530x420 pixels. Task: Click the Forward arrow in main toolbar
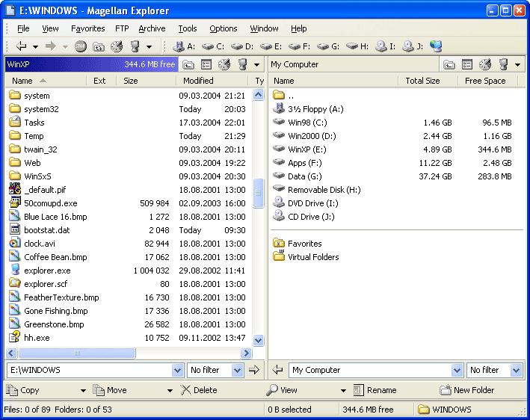point(51,46)
